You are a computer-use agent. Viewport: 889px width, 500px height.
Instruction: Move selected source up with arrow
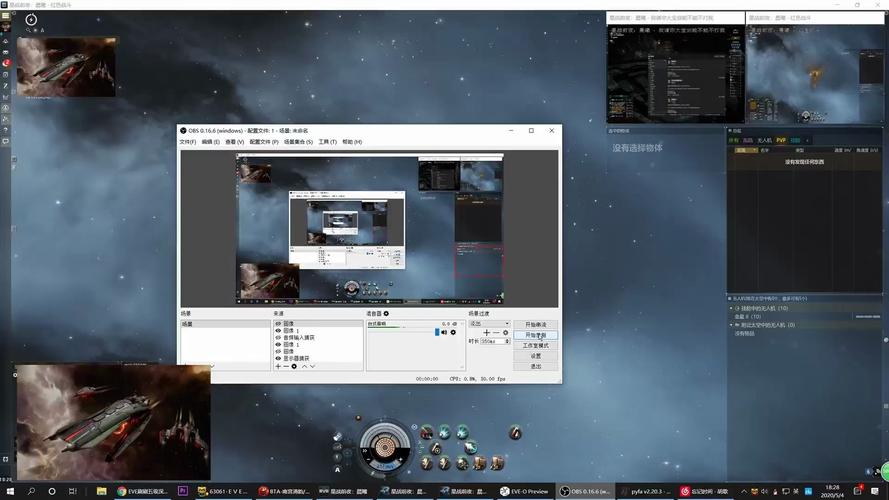pyautogui.click(x=304, y=366)
